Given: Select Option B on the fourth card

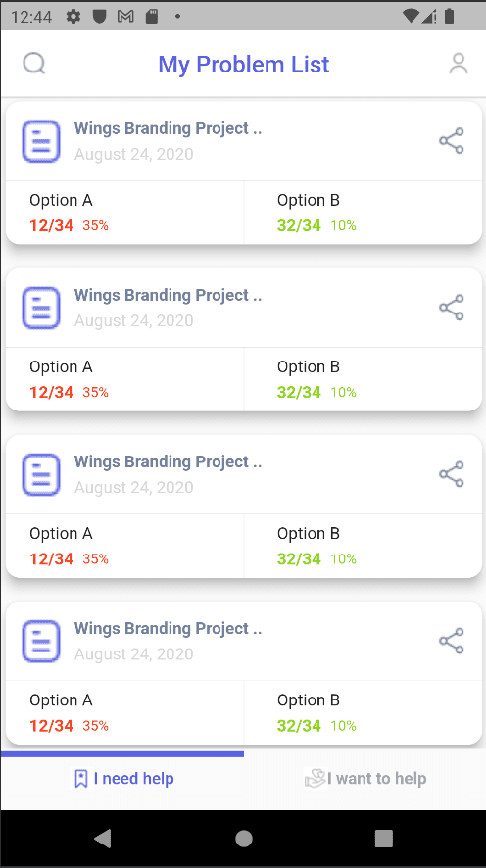Looking at the screenshot, I should (364, 712).
